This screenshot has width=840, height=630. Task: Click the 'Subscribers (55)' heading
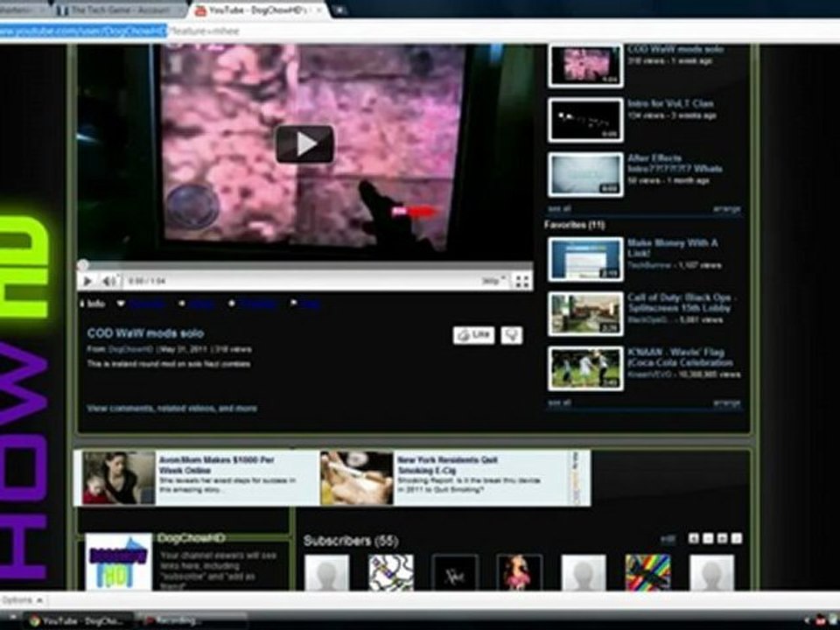coord(351,541)
